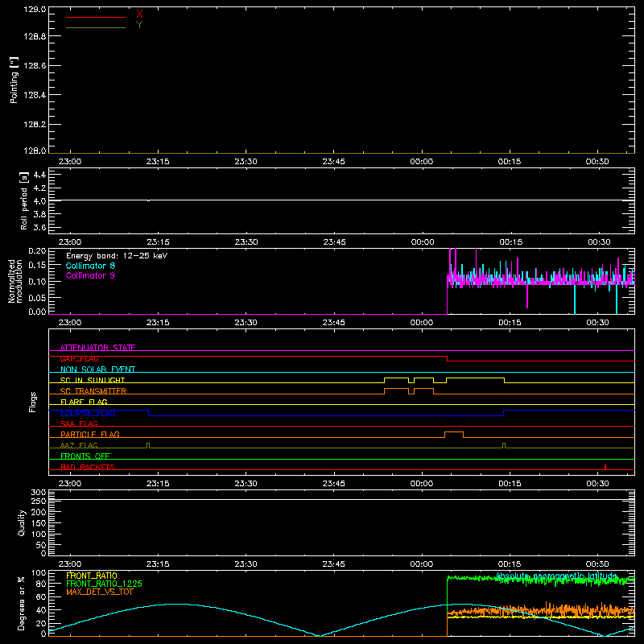Click the red BAD_PACKETS spike near 00:30
The height and width of the screenshot is (644, 644).
[x=605, y=467]
